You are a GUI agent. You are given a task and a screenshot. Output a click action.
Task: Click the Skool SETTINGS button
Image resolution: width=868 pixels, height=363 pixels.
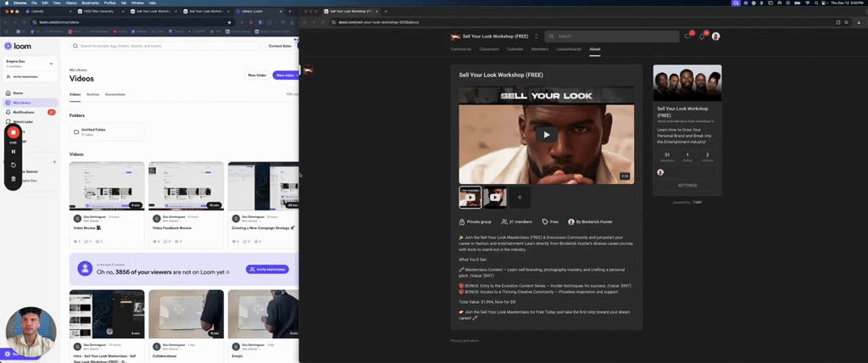pos(687,185)
